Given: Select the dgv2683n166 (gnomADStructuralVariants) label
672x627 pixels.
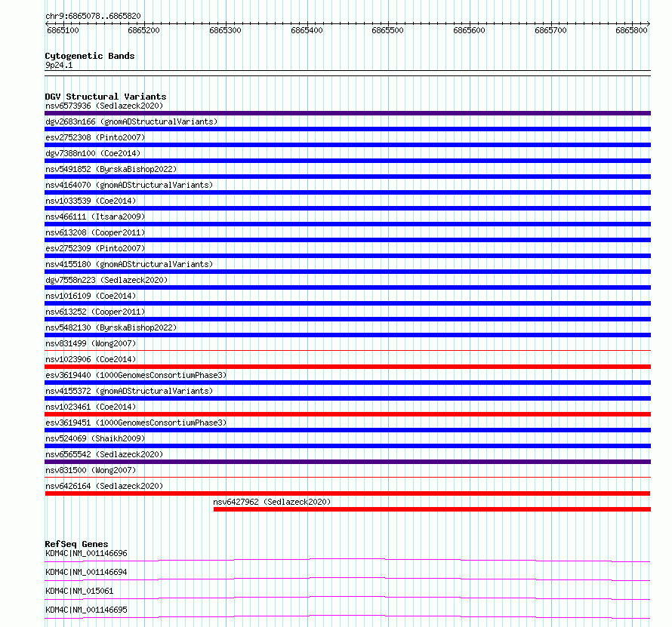Looking at the screenshot, I should (x=131, y=121).
